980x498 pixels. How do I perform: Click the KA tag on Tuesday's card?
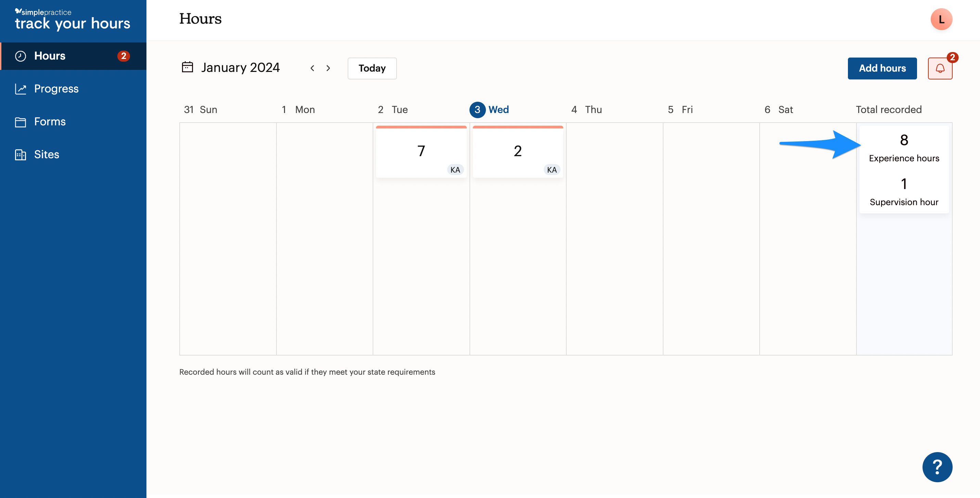(x=455, y=170)
